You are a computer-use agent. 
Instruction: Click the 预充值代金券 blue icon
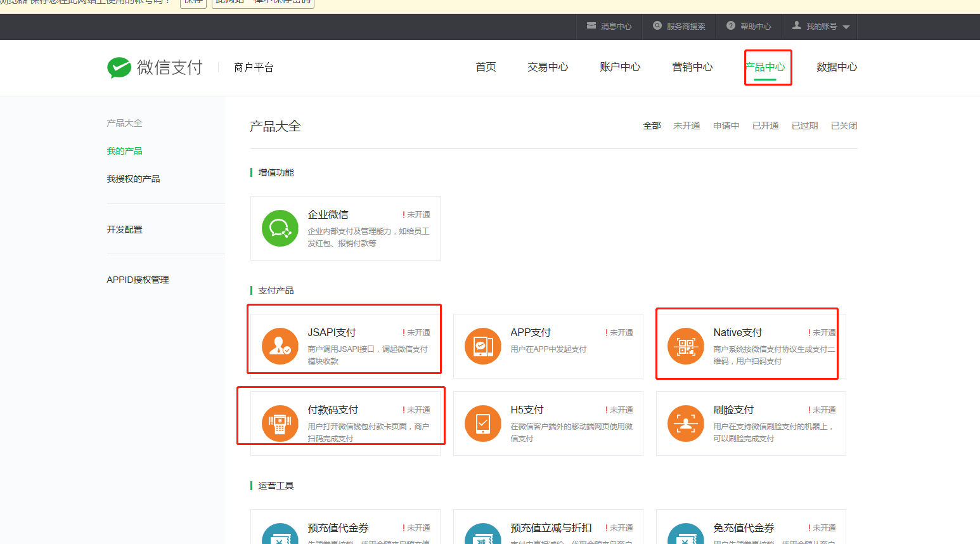click(x=280, y=534)
